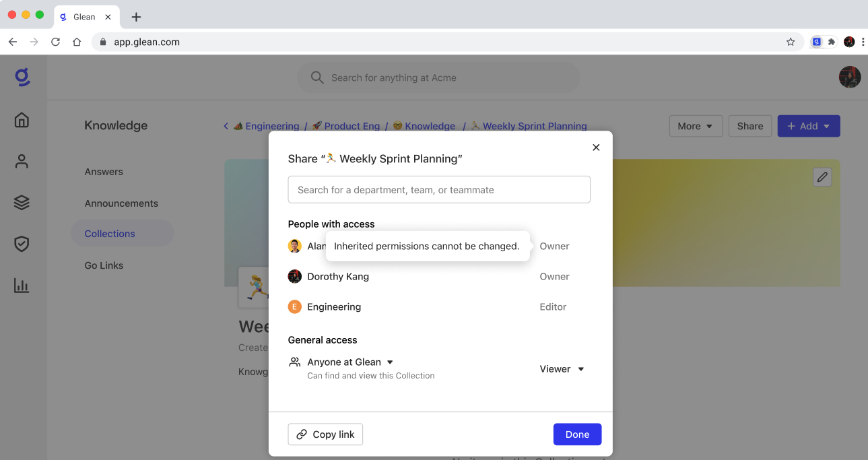
Task: Open the People directory icon
Action: pyautogui.click(x=22, y=162)
